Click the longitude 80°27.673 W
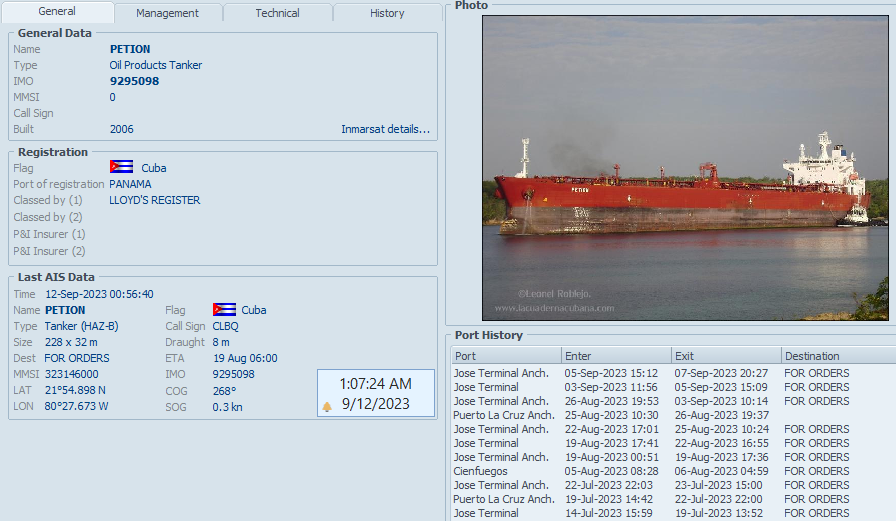896x521 pixels. [77, 406]
